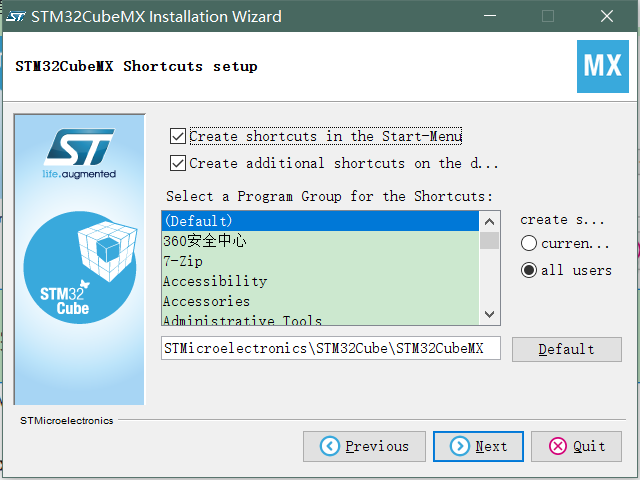Click the ST life.augmented logo
The width and height of the screenshot is (640, 480).
pos(79,153)
